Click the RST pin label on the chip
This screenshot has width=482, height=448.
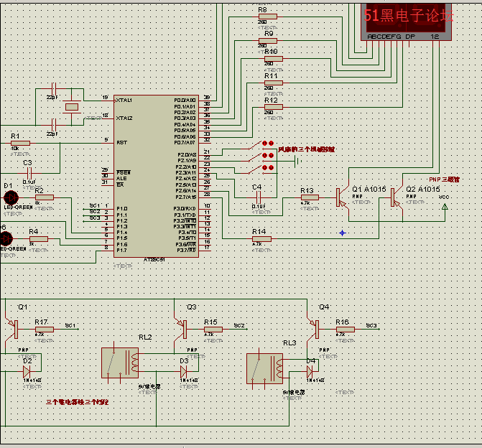coord(121,143)
